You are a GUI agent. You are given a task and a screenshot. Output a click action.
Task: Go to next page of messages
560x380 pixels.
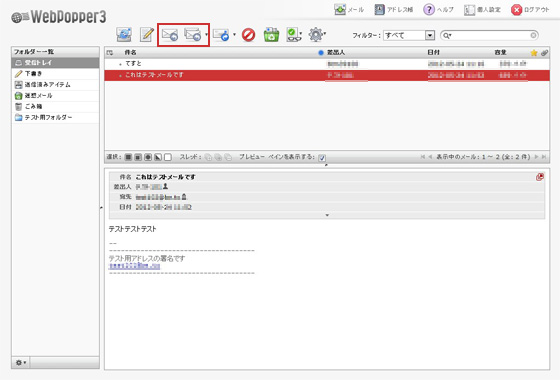click(x=536, y=157)
